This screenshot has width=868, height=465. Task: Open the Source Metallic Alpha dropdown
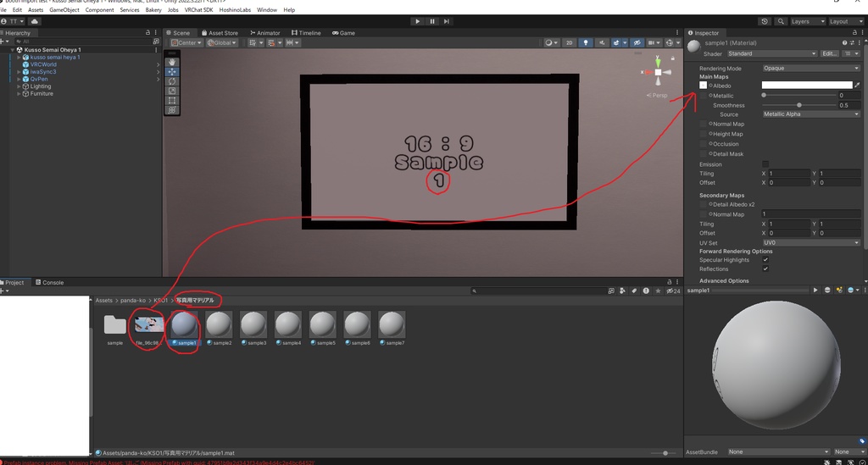[811, 113]
